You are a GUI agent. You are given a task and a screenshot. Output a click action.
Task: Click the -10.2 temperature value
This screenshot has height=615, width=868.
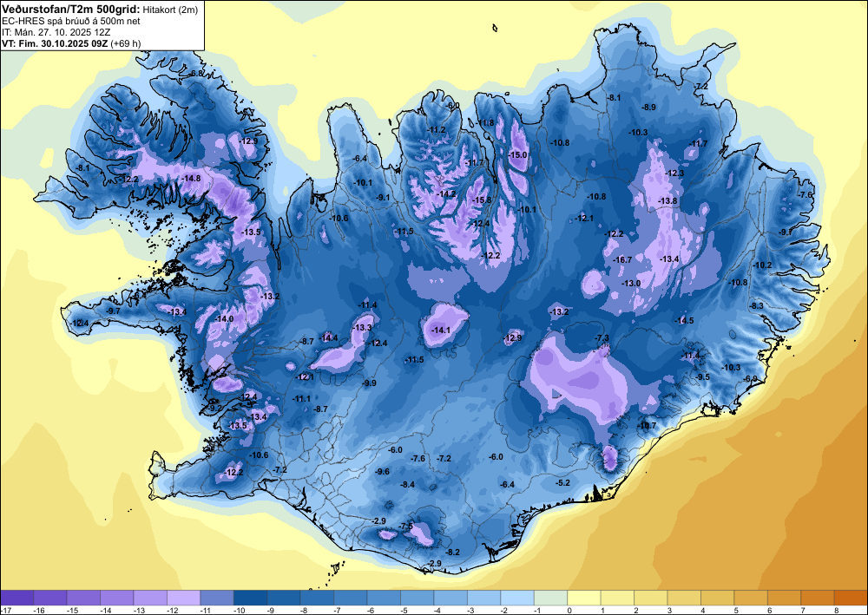(762, 265)
